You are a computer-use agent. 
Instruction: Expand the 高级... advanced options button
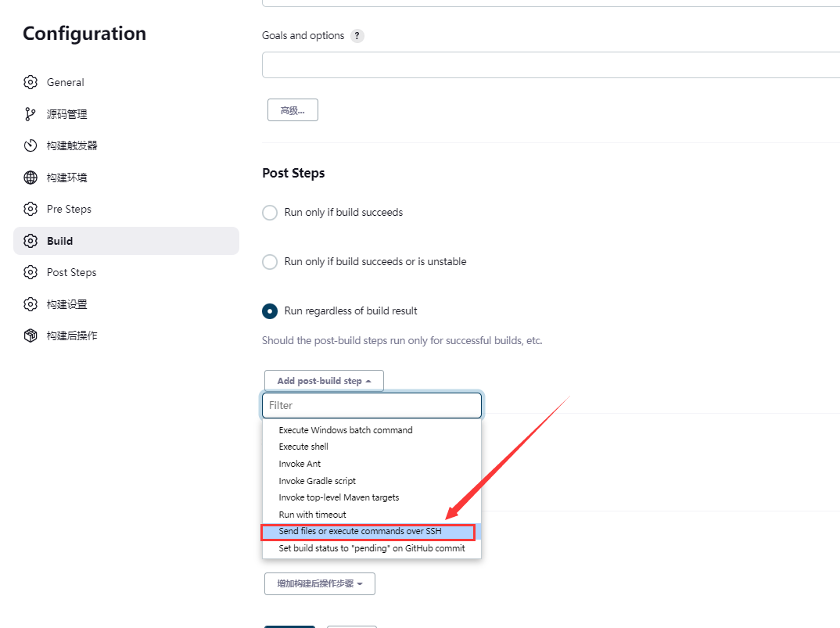tap(293, 110)
